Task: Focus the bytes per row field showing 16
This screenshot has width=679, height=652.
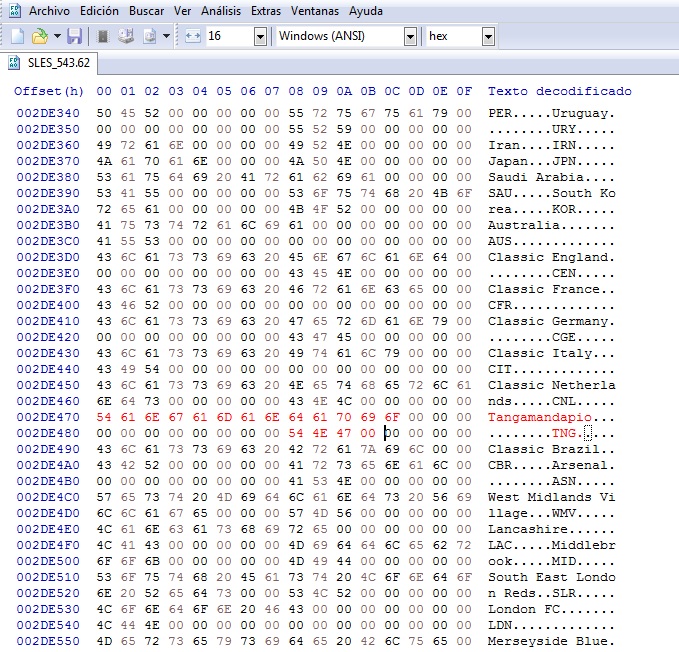Action: pos(230,36)
